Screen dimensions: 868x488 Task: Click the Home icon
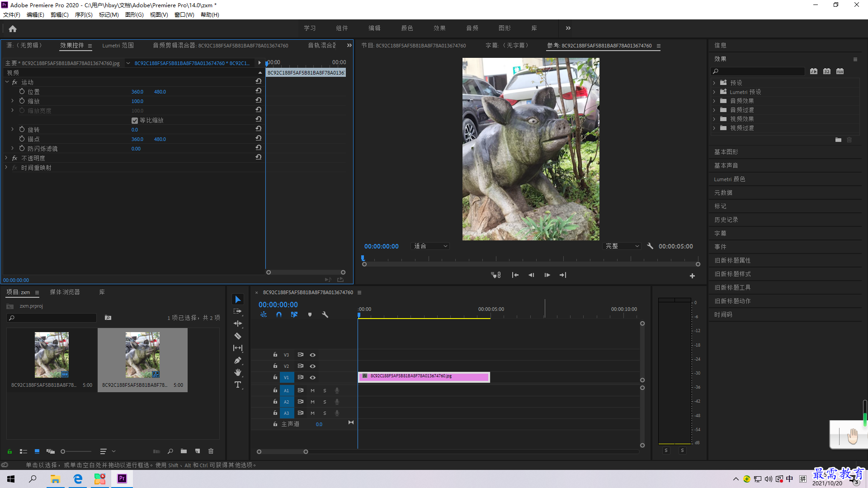click(x=13, y=28)
